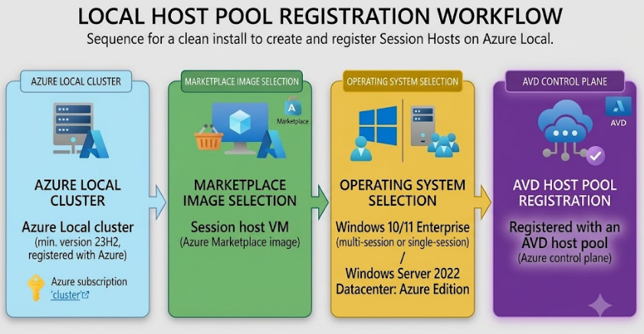
Task: Select the OPERATING SYSTEM SELECTION tab label
Action: pyautogui.click(x=402, y=81)
